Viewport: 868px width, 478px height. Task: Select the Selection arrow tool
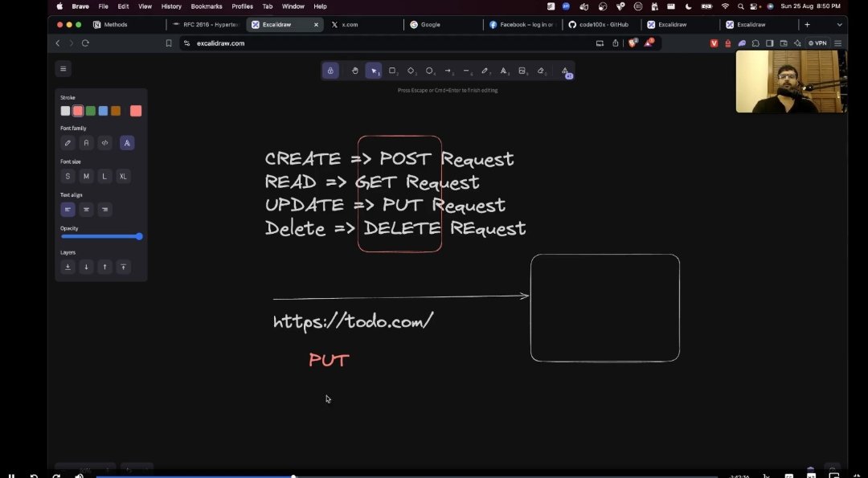[x=374, y=71]
